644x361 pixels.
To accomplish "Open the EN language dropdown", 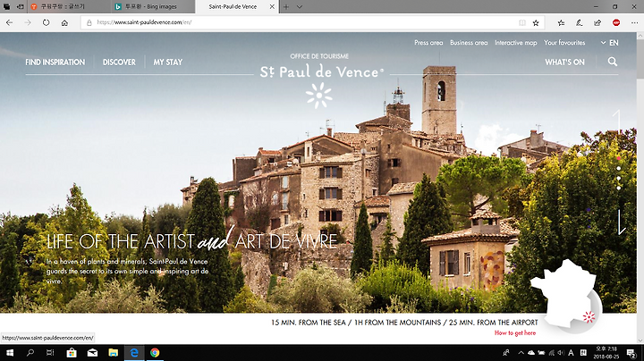I will click(x=609, y=43).
